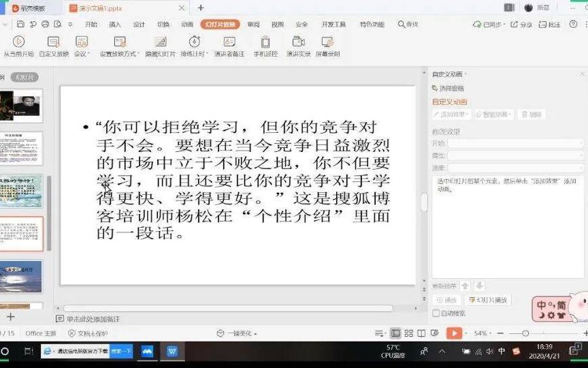Switch to normal view icon in status bar

[395, 333]
